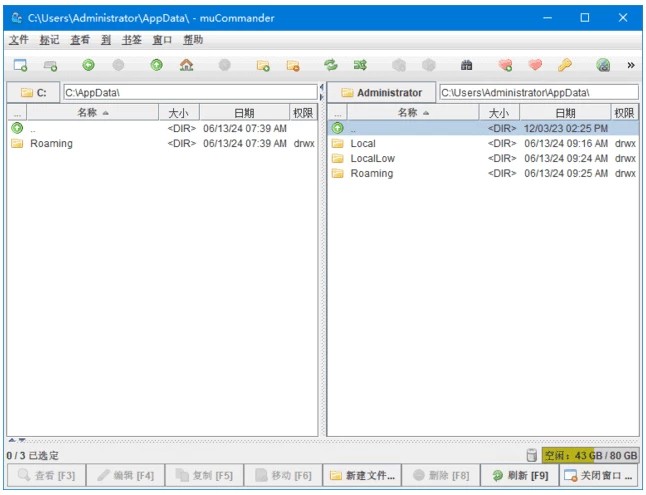Click the left panel path field
646x495 pixels.
click(188, 92)
